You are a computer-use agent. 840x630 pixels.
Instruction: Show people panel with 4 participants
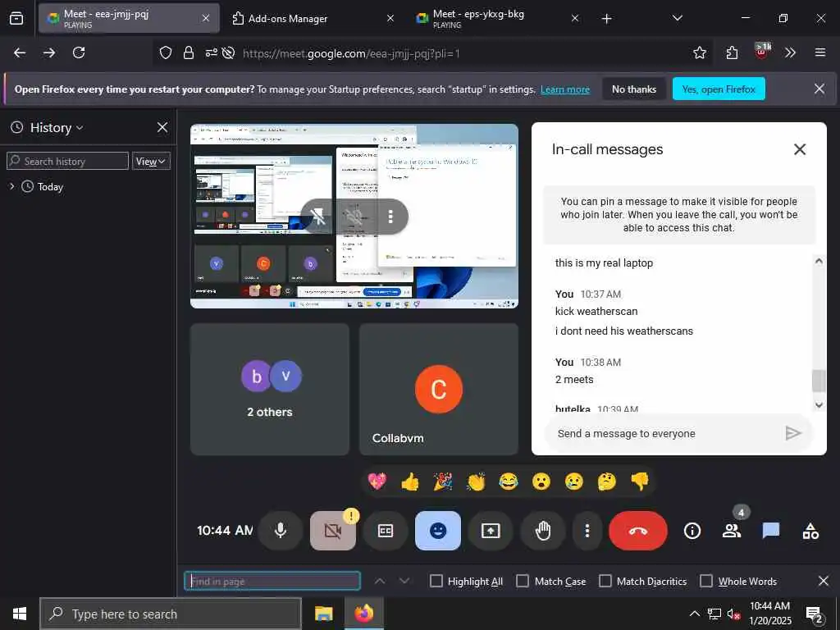click(x=732, y=531)
